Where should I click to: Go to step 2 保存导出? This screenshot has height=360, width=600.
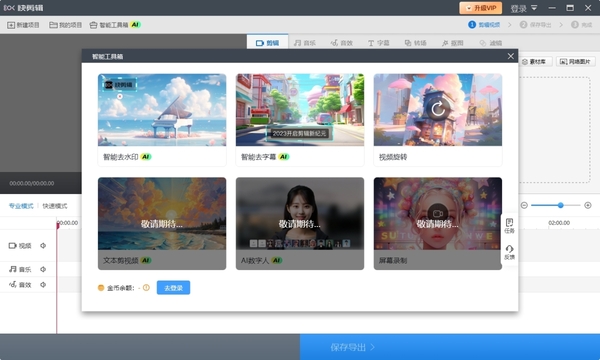[535, 25]
